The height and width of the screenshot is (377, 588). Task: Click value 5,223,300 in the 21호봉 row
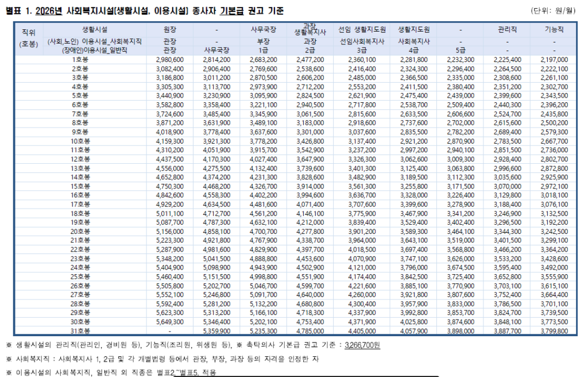[170, 240]
